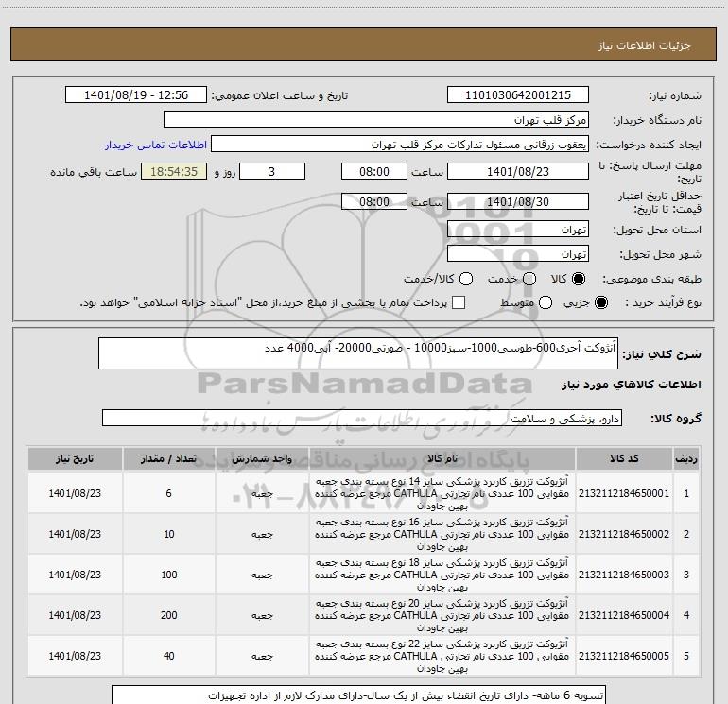Click response deadline date 1401/08/23 field
728x704 pixels.
click(x=518, y=171)
